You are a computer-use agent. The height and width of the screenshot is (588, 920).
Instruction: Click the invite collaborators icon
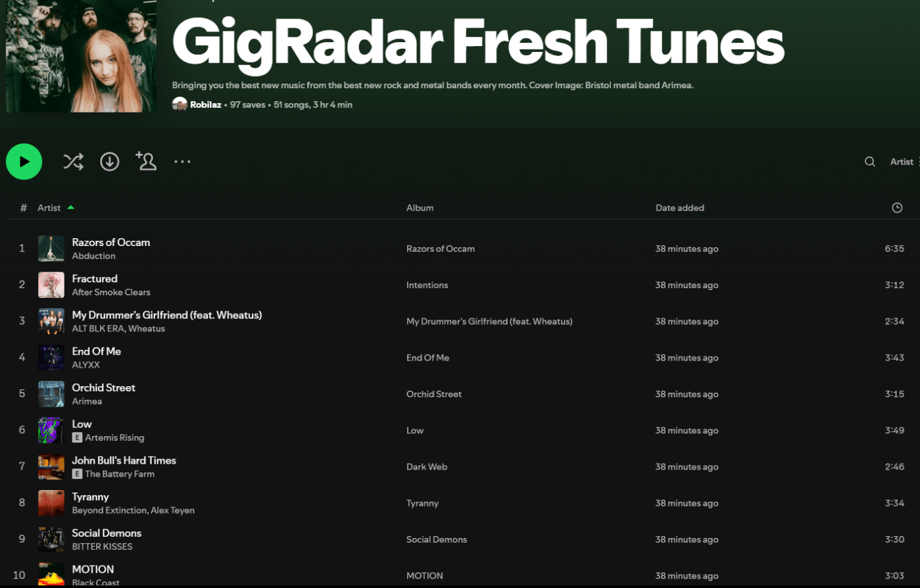coord(146,161)
